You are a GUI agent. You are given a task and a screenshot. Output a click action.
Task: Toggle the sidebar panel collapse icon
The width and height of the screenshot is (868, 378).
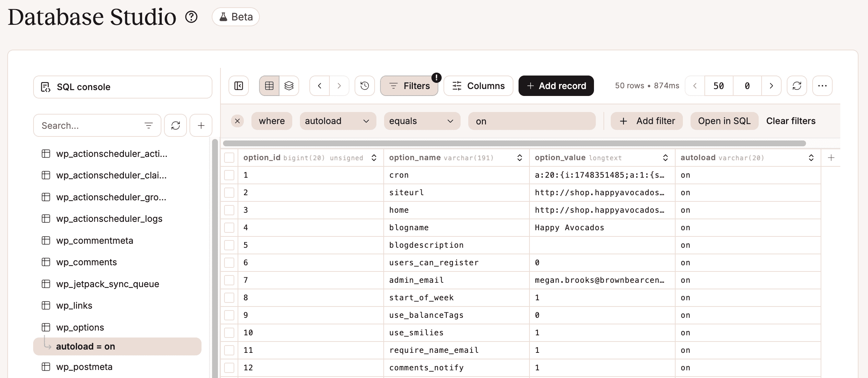pos(239,86)
